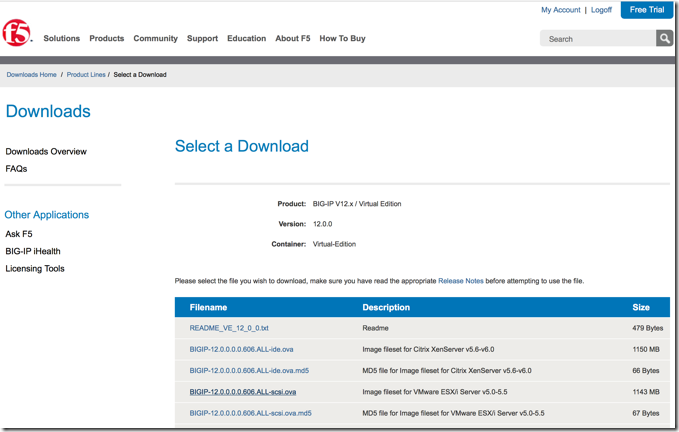
Task: Open the Products menu
Action: pos(107,39)
